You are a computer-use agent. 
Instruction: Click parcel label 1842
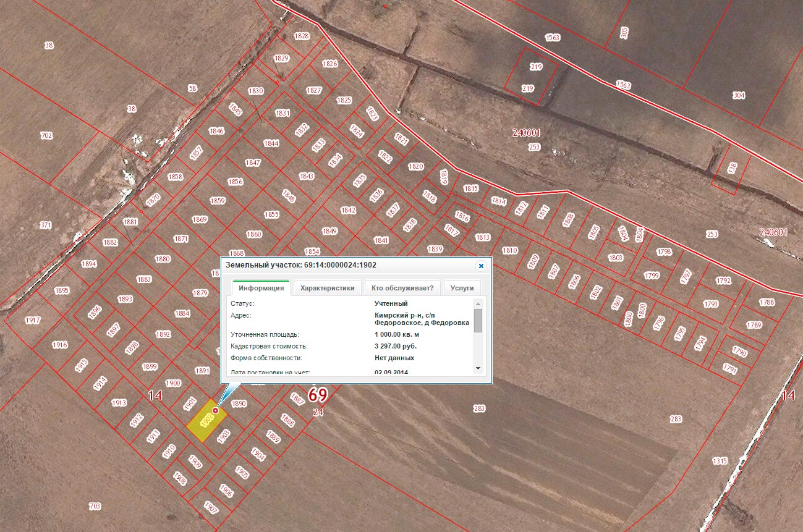point(349,210)
